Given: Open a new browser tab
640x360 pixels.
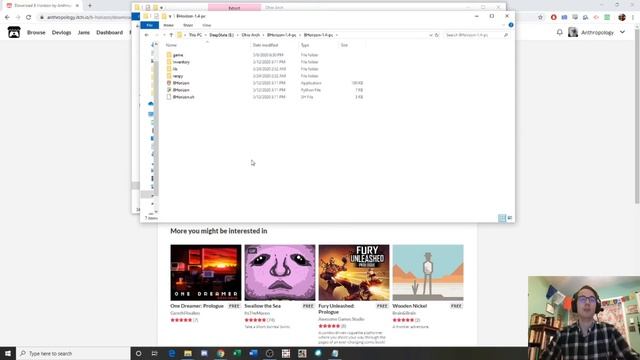Looking at the screenshot, I should [x=90, y=6].
